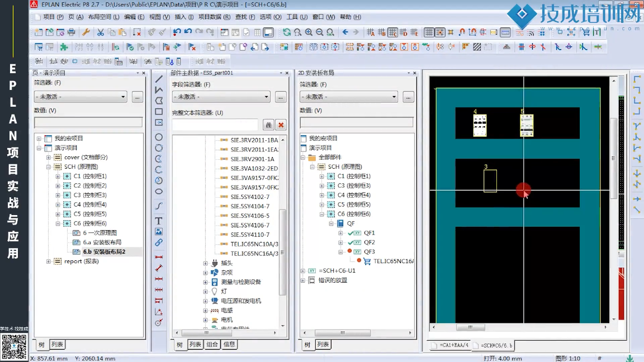644x362 pixels.
Task: Toggle the graphical preview window button
Action: pos(268,32)
